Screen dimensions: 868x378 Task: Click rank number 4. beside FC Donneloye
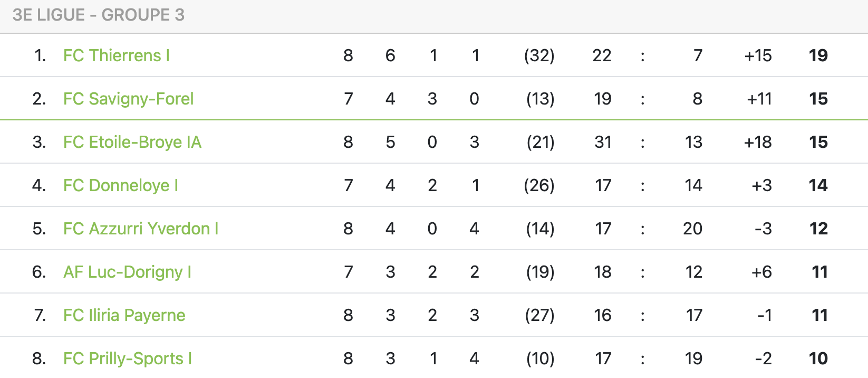click(x=39, y=185)
